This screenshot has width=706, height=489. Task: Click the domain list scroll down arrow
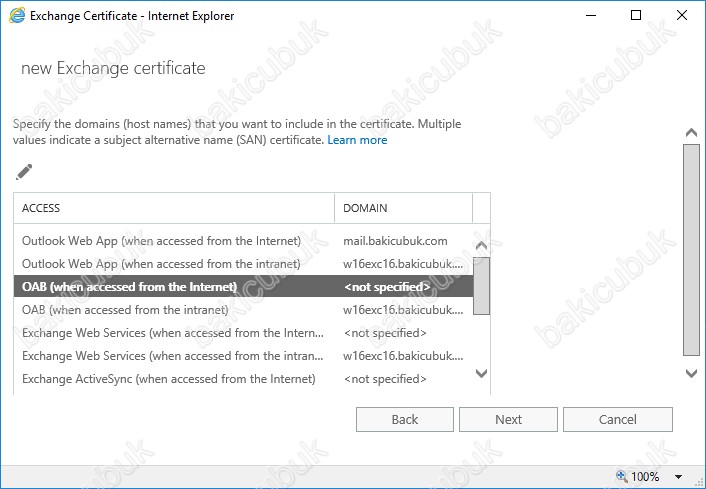(x=481, y=373)
